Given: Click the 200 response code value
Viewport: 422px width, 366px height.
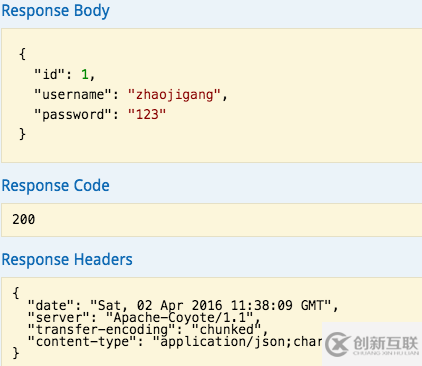Looking at the screenshot, I should point(24,219).
